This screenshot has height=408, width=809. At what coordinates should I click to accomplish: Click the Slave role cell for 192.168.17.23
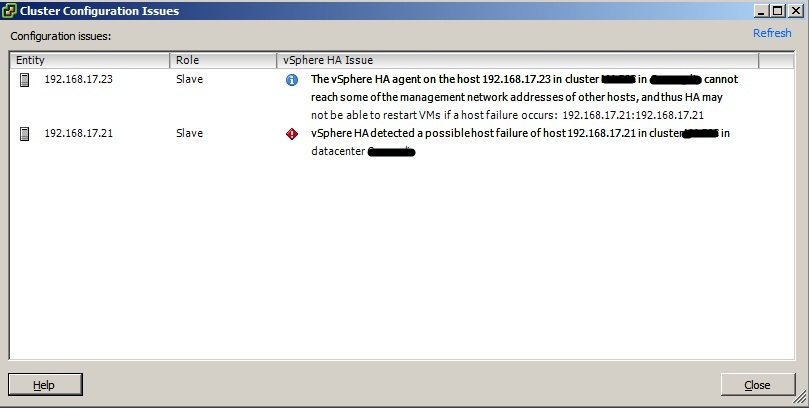click(190, 80)
